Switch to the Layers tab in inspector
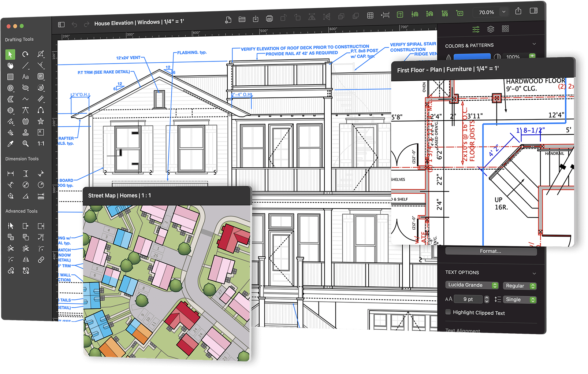Image resolution: width=588 pixels, height=374 pixels. point(491,29)
